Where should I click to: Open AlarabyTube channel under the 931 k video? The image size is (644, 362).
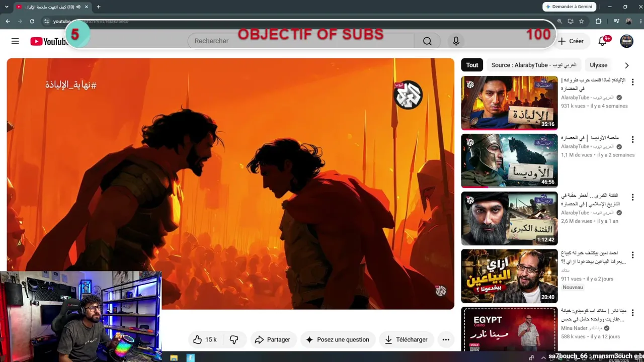pos(587,98)
